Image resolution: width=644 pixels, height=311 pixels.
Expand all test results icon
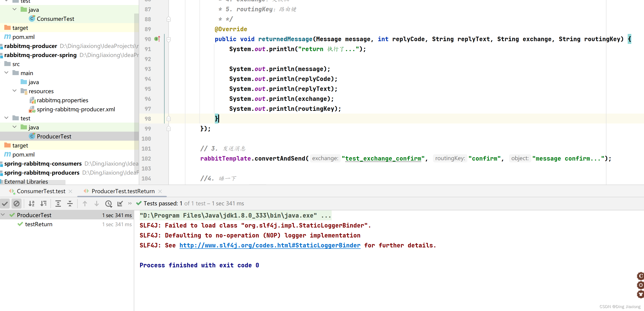[58, 204]
